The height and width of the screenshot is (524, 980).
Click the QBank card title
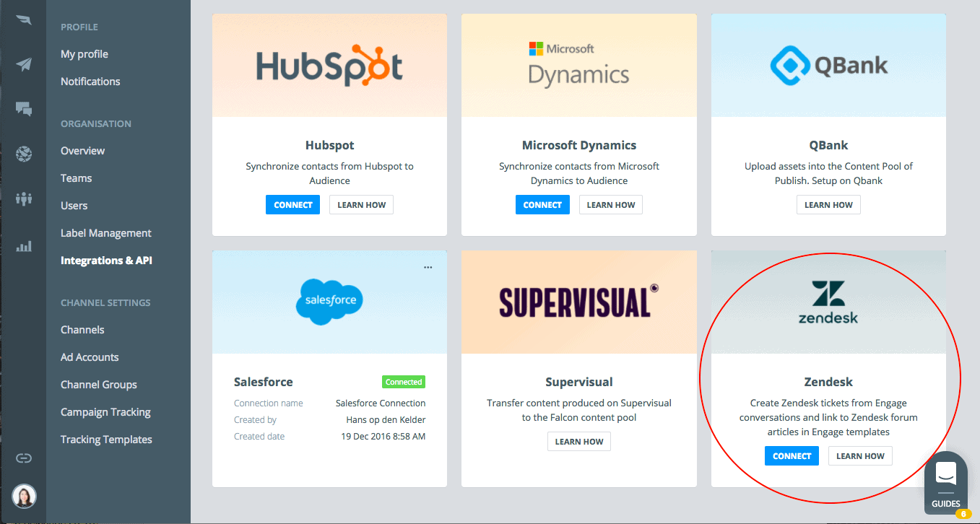pyautogui.click(x=828, y=145)
